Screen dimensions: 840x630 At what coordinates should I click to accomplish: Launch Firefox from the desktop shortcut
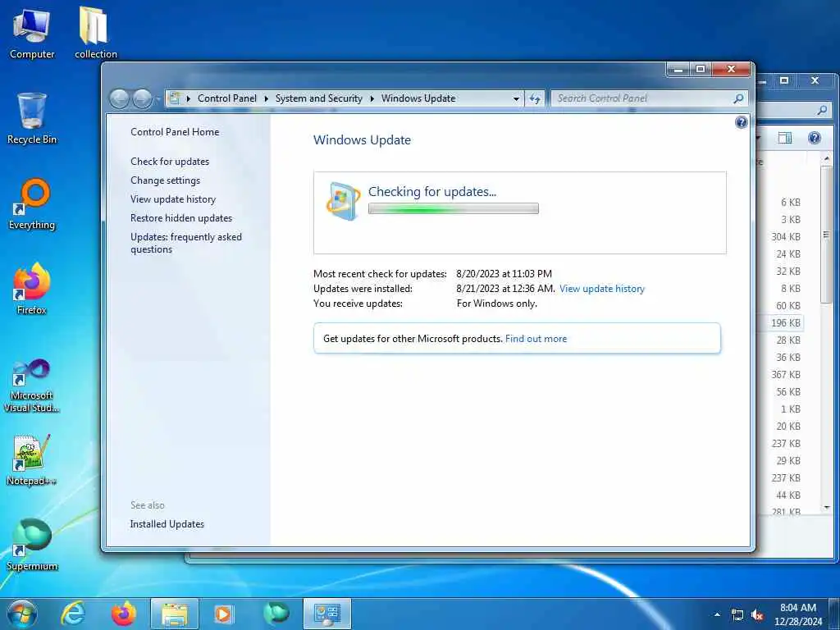(32, 289)
